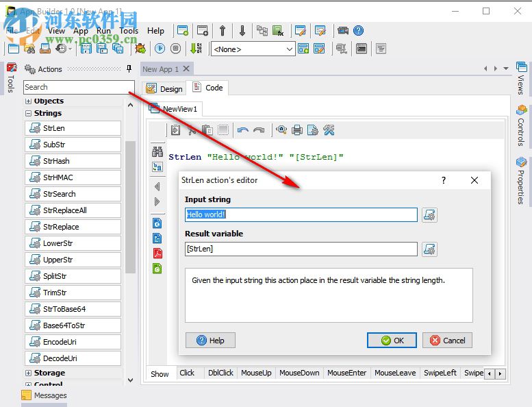This screenshot has width=532, height=407.
Task: Open the App menu
Action: tap(81, 31)
